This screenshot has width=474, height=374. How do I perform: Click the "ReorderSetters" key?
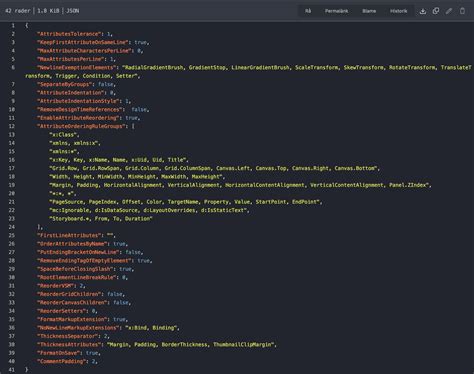point(62,311)
